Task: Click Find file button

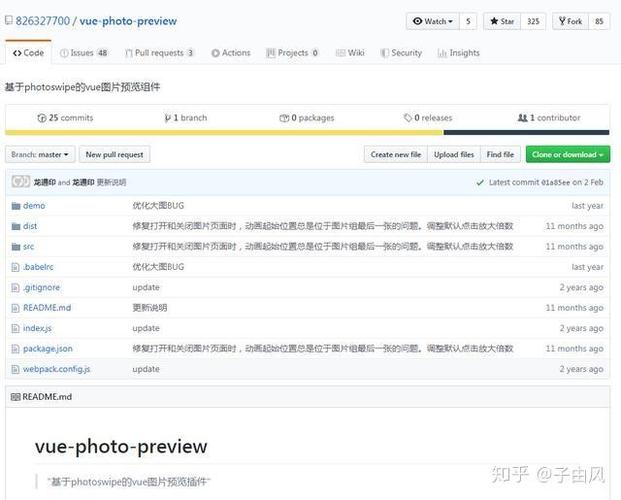Action: (x=500, y=155)
